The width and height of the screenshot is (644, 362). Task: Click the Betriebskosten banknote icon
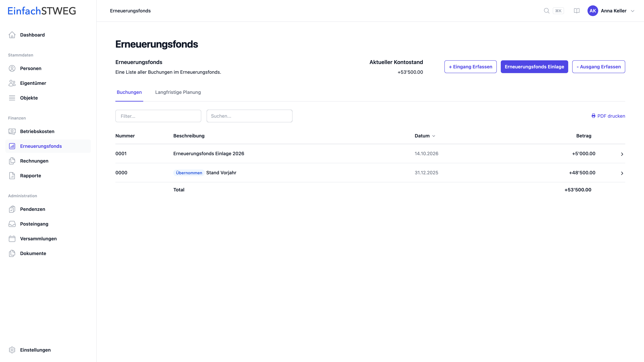12,131
